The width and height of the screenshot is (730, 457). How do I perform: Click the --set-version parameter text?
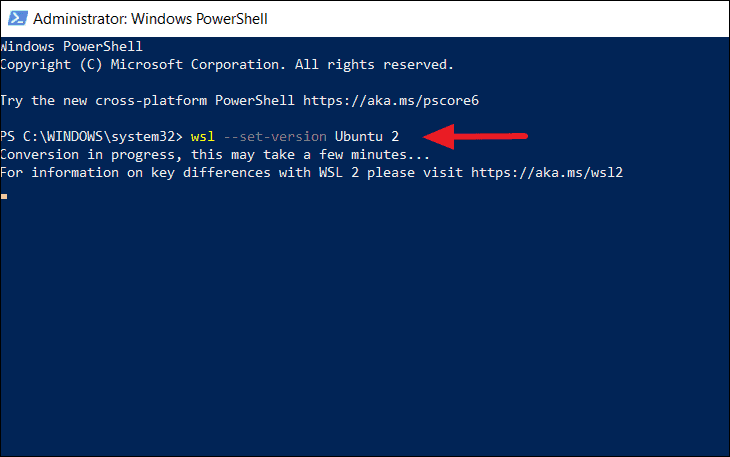pos(275,137)
